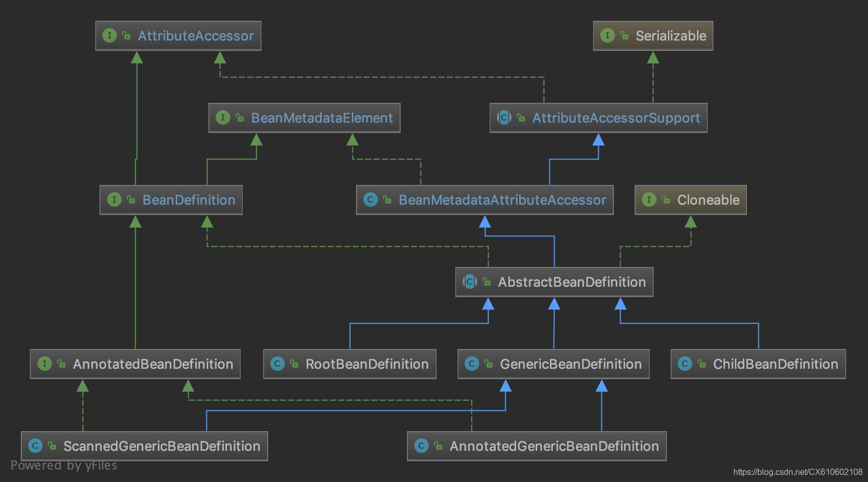The image size is (868, 482).
Task: Select the AttributeAccessor label text
Action: (x=196, y=36)
